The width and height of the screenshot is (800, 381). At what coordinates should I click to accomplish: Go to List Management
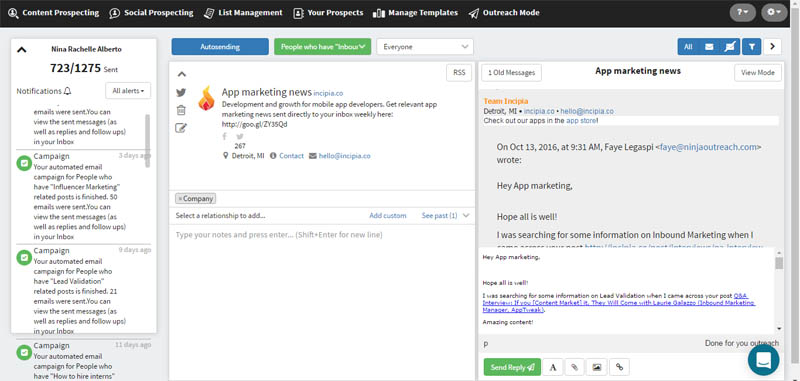[x=243, y=13]
